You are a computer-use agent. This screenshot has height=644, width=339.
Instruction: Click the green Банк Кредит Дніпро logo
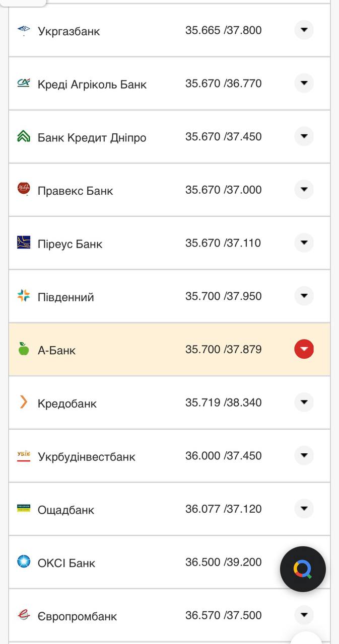tap(24, 137)
